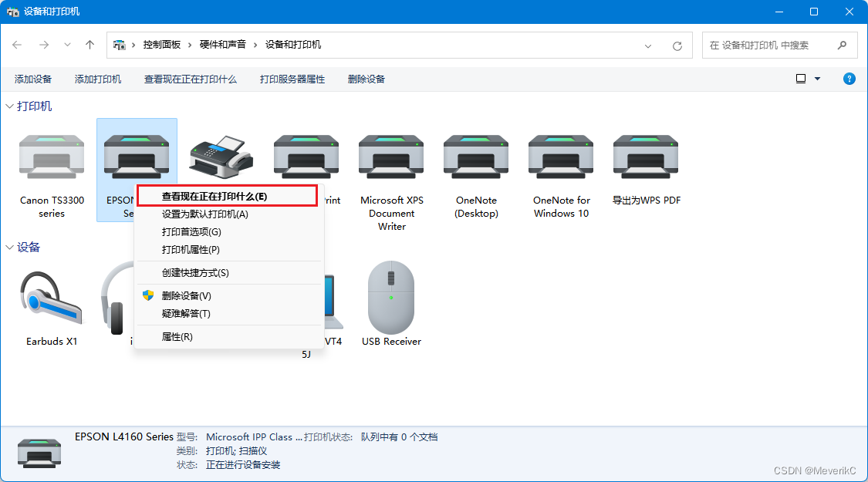
Task: Open the view options dropdown arrow
Action: 817,79
